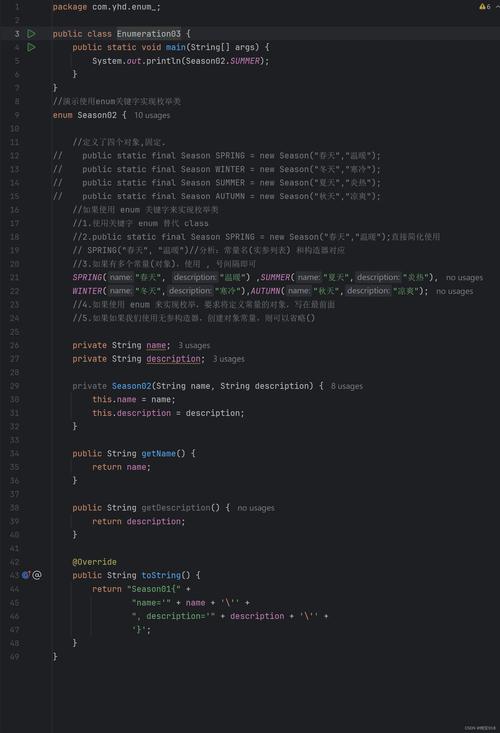Click the name: parameter hint on SPRING
The image size is (500, 733).
coord(121,278)
